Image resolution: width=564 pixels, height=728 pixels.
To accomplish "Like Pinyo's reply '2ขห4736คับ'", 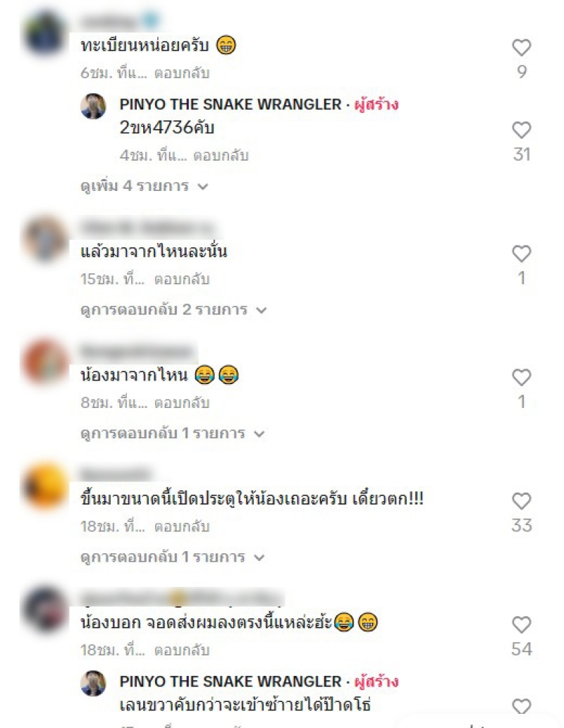I will coord(521,130).
